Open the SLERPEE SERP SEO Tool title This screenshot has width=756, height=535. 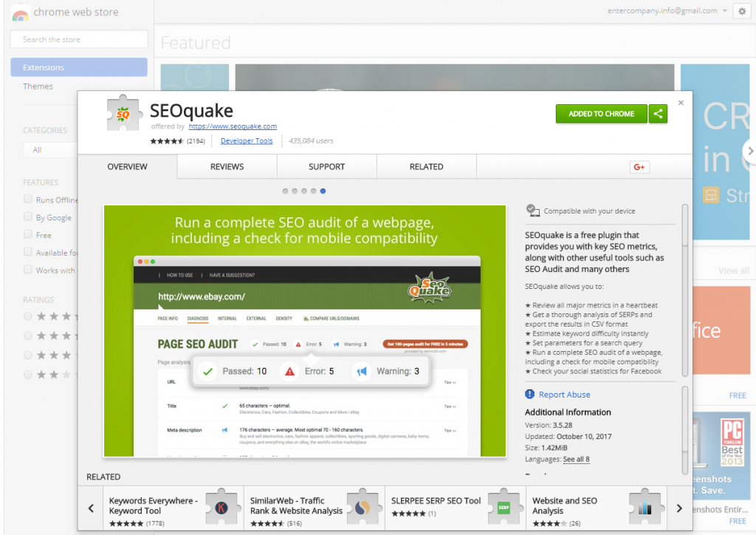tap(436, 501)
